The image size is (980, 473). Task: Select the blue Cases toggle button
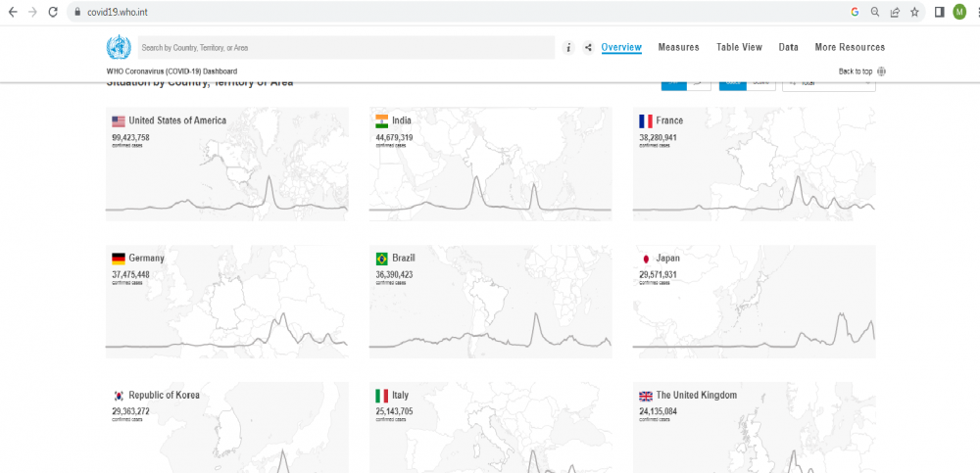click(732, 83)
